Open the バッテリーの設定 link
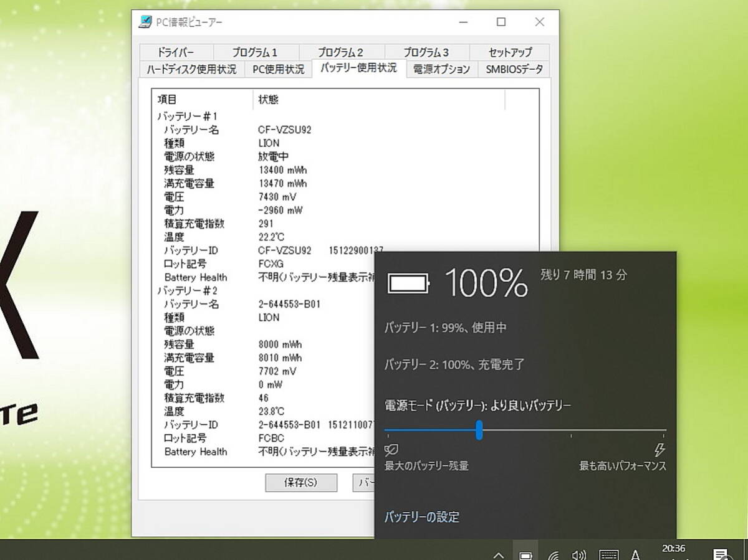The width and height of the screenshot is (748, 560). click(422, 516)
